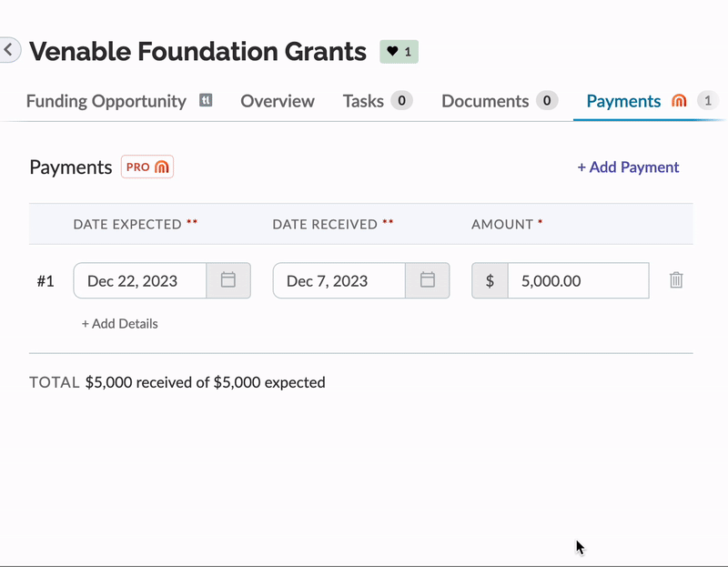
Task: Switch to the Tasks tab
Action: coord(363,101)
